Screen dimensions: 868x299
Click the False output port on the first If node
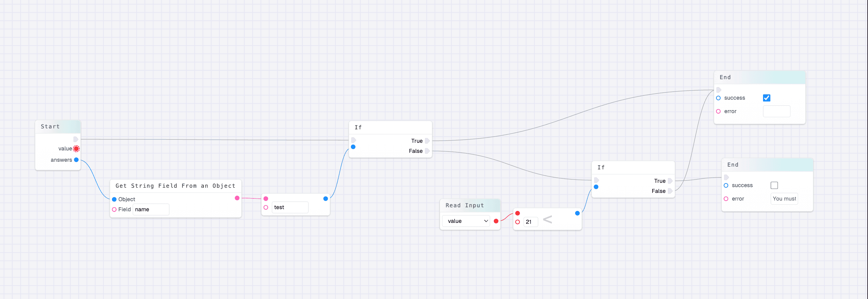pos(427,151)
